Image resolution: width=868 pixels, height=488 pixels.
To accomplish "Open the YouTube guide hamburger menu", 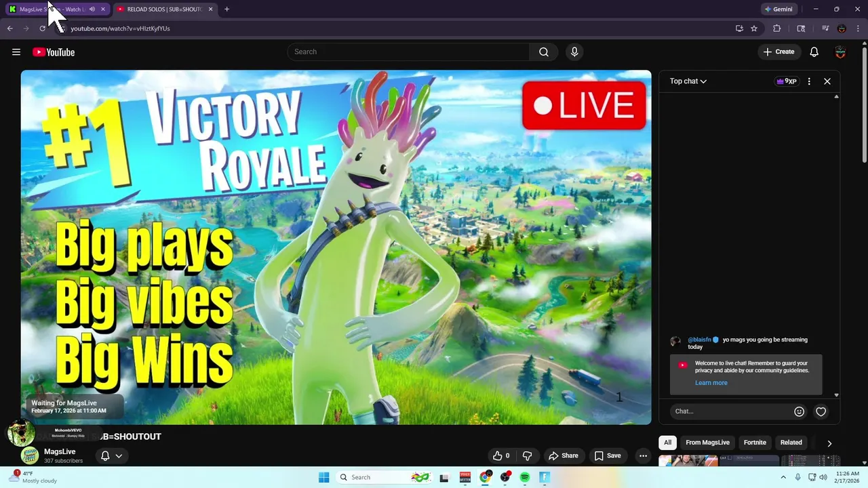I will pyautogui.click(x=16, y=52).
